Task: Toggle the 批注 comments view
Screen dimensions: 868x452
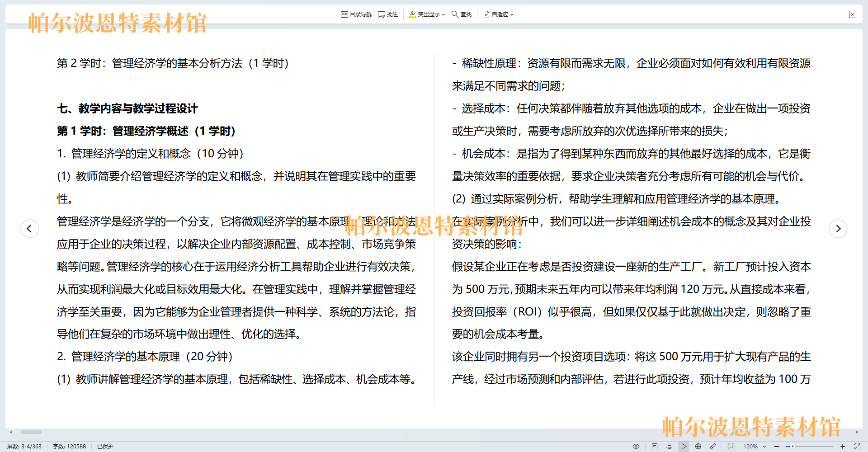Action: pyautogui.click(x=388, y=14)
